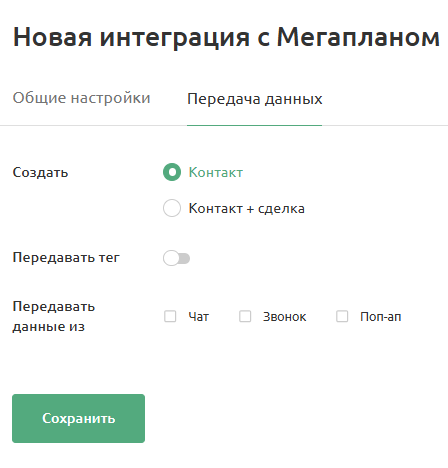The image size is (448, 468).
Task: Open the Передача данных tab
Action: (x=255, y=99)
